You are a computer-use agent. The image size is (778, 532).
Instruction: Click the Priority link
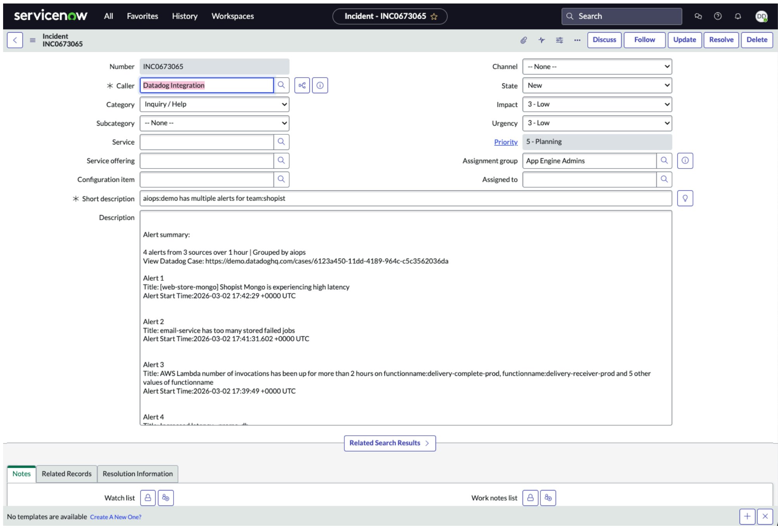point(505,142)
